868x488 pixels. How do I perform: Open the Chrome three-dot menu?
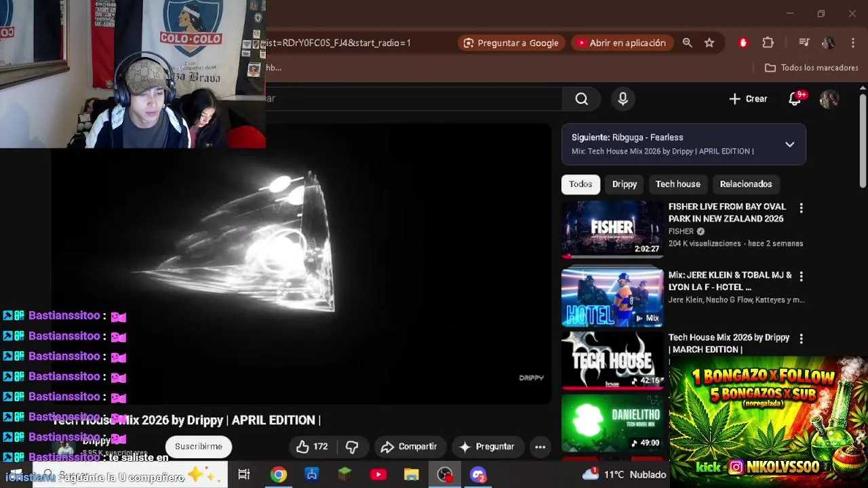click(852, 43)
